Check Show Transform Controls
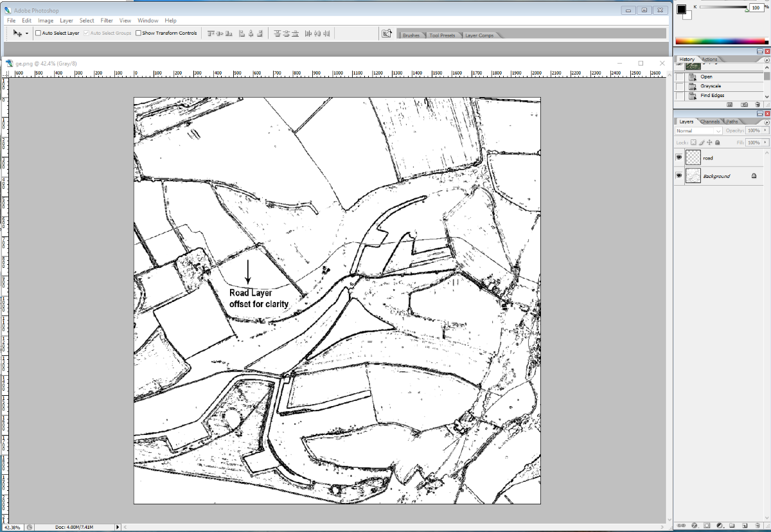Screen dimensions: 771x532 (138, 33)
